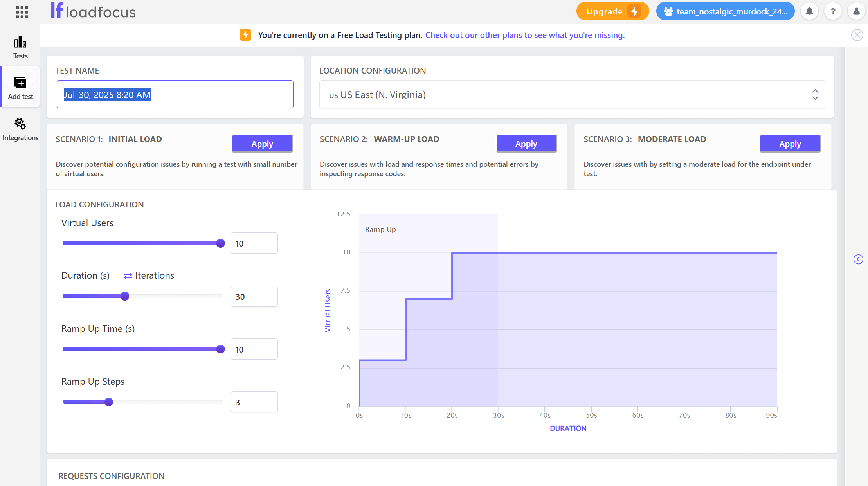Open the user profile icon
Viewport: 868px width, 486px height.
856,11
